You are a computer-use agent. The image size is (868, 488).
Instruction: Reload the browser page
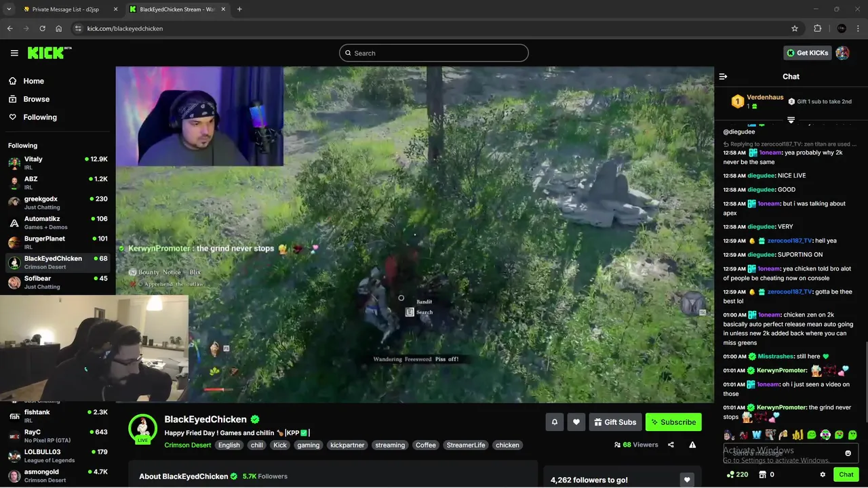tap(42, 28)
